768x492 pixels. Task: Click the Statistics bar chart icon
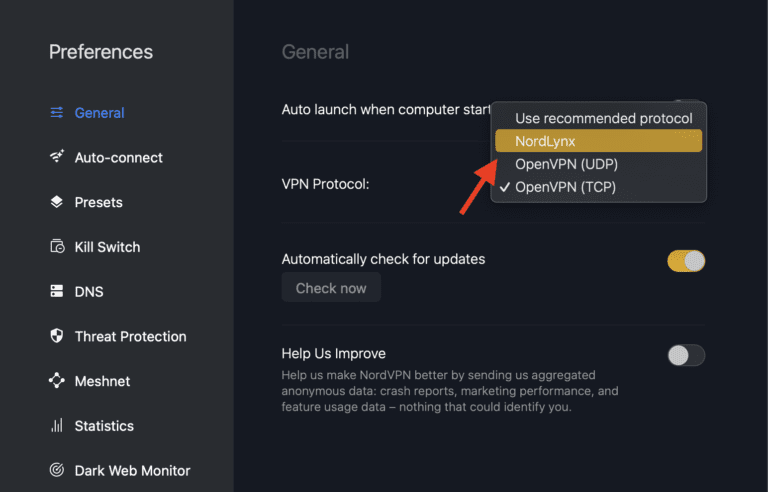[x=57, y=426]
